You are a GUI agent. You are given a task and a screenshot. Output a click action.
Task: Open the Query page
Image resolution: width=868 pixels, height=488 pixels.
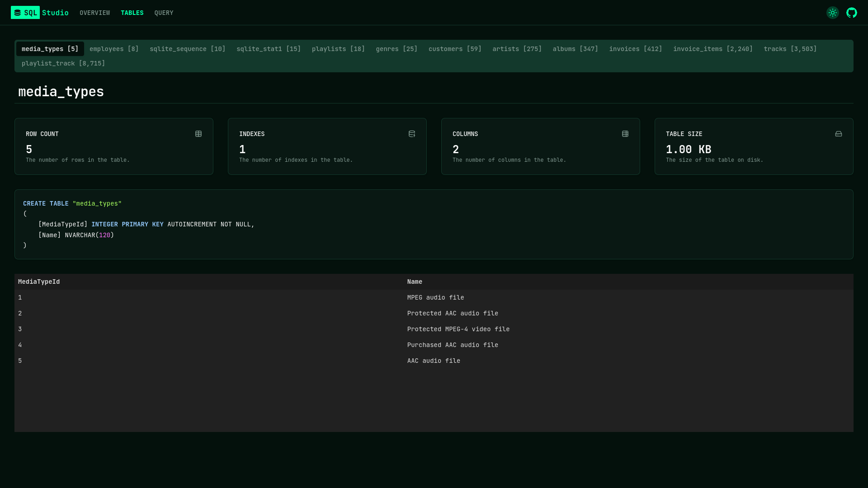[x=164, y=13]
